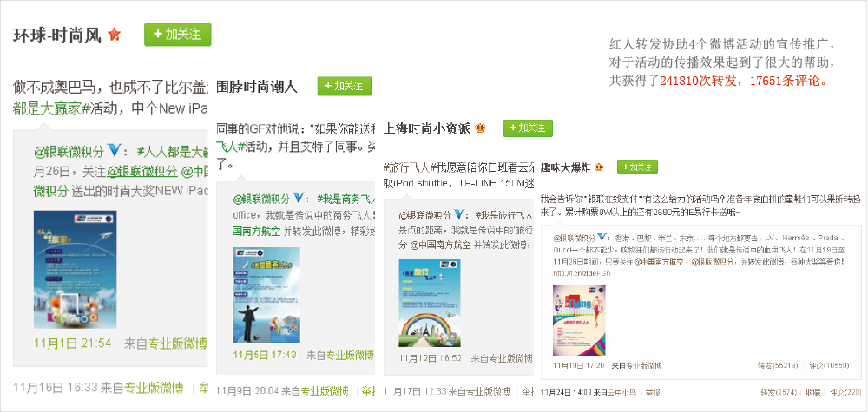Click the 11月16日 16:33 timestamp
868x412 pixels.
pyautogui.click(x=54, y=388)
